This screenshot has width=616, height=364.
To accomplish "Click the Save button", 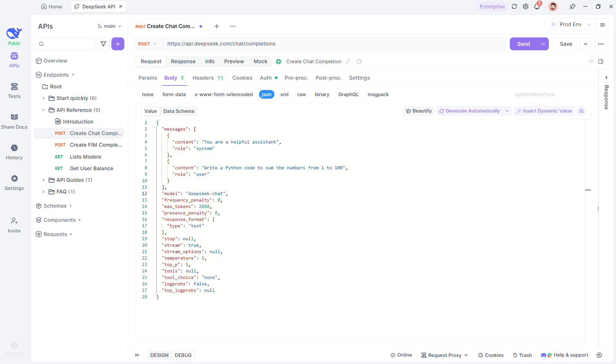I will tap(566, 44).
